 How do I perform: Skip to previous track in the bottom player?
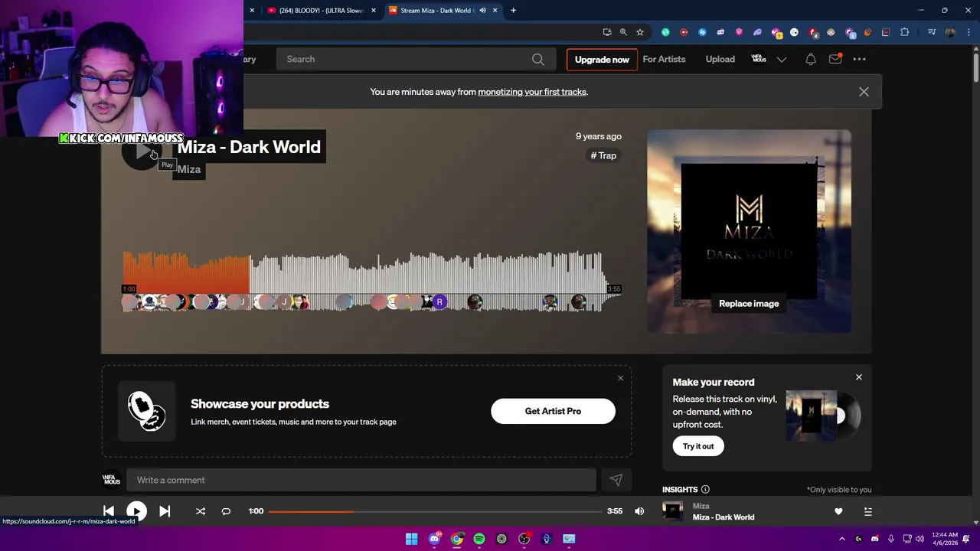[109, 511]
